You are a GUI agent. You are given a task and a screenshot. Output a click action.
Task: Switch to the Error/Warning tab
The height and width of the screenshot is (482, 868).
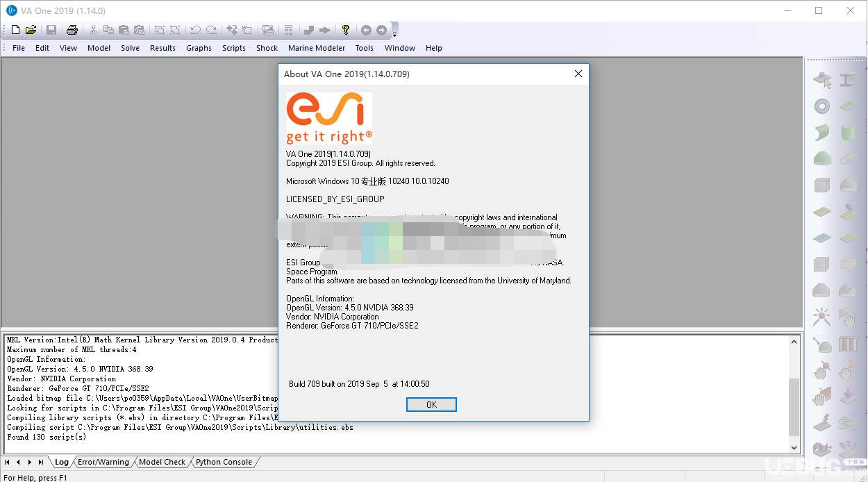coord(103,462)
